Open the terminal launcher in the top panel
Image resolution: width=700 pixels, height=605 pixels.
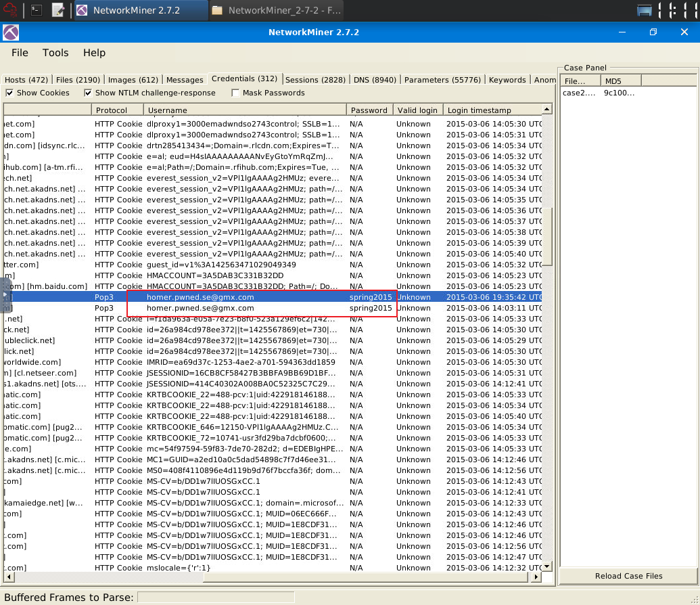pyautogui.click(x=37, y=10)
